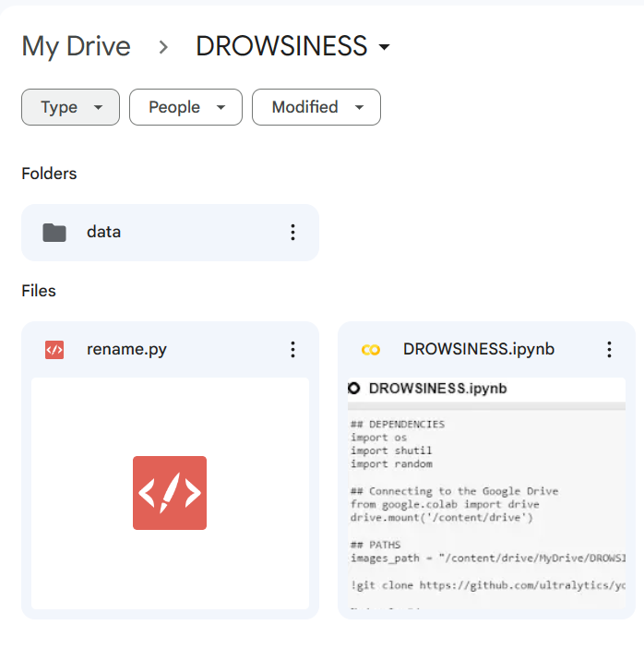
Task: Click the small red code icon beside rename.py
Action: [x=54, y=350]
